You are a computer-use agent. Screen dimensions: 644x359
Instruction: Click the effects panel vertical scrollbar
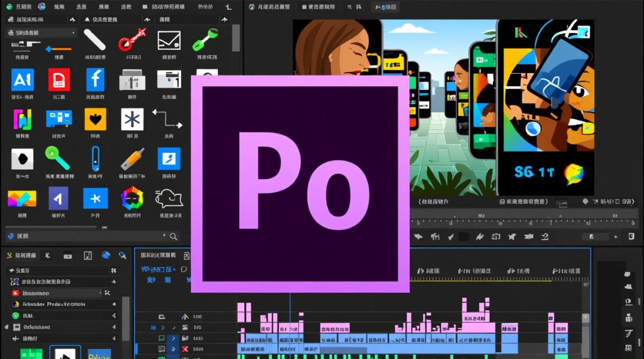coord(236,38)
